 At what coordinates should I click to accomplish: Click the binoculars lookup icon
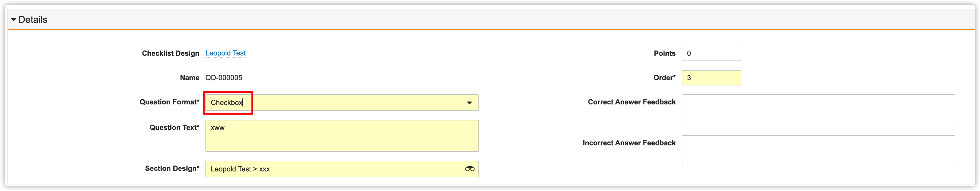click(469, 168)
